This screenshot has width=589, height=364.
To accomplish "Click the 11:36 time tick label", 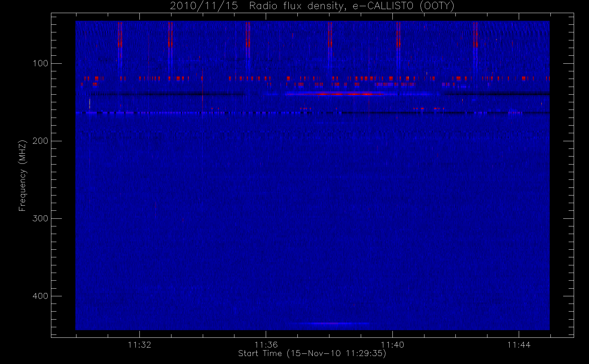I will 266,345.
